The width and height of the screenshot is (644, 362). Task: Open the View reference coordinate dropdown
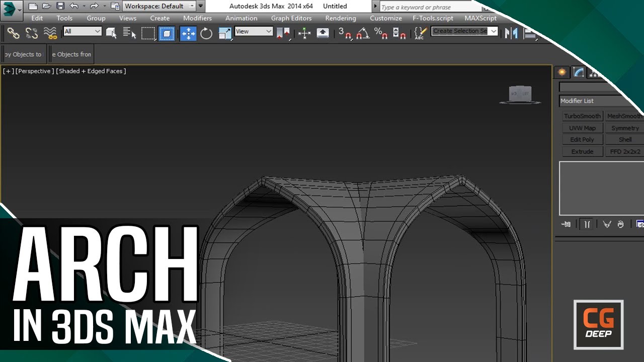(254, 31)
